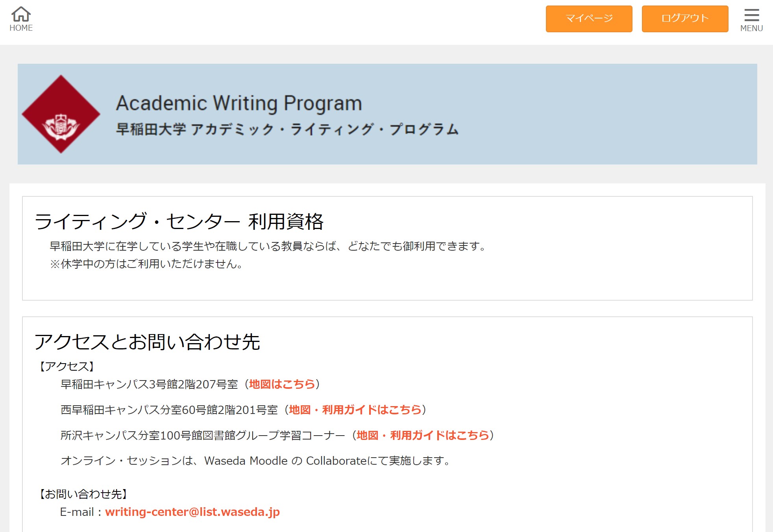Open the hamburger MENU icon
773x532 pixels.
(x=751, y=15)
